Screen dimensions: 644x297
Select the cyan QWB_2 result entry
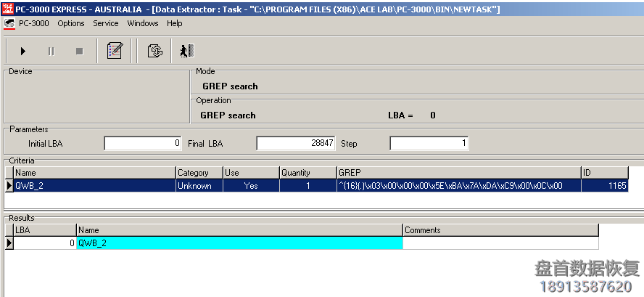tap(239, 243)
